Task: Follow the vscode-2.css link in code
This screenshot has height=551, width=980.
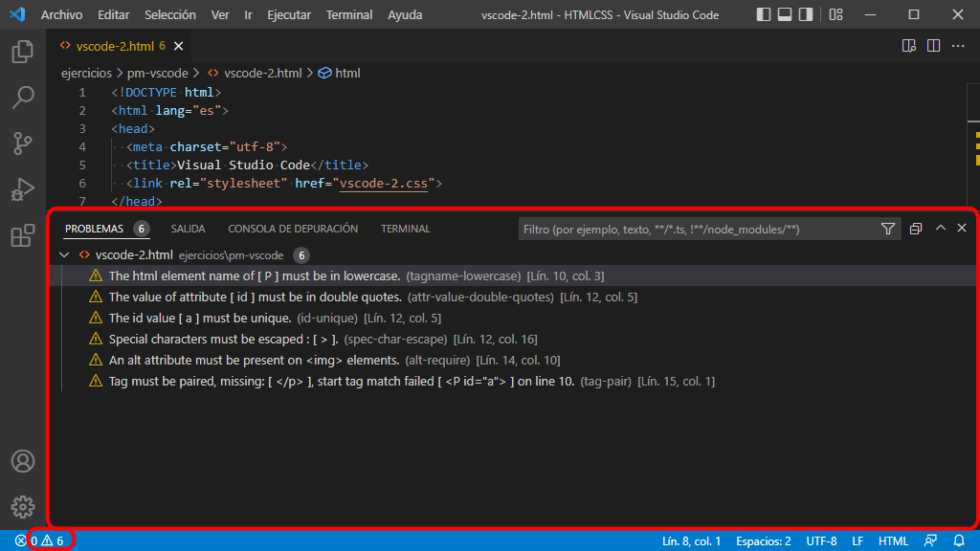Action: coord(383,183)
